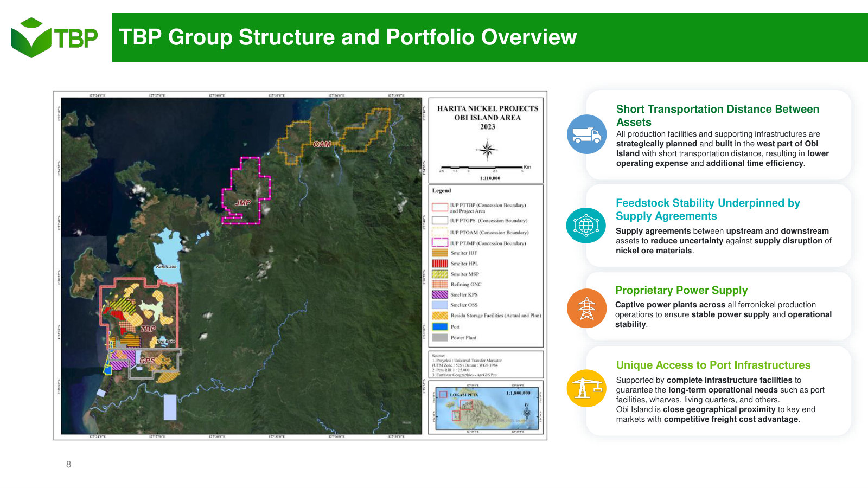The height and width of the screenshot is (488, 868).
Task: Click the text 'competitive freight cost advantage'
Action: coord(731,419)
